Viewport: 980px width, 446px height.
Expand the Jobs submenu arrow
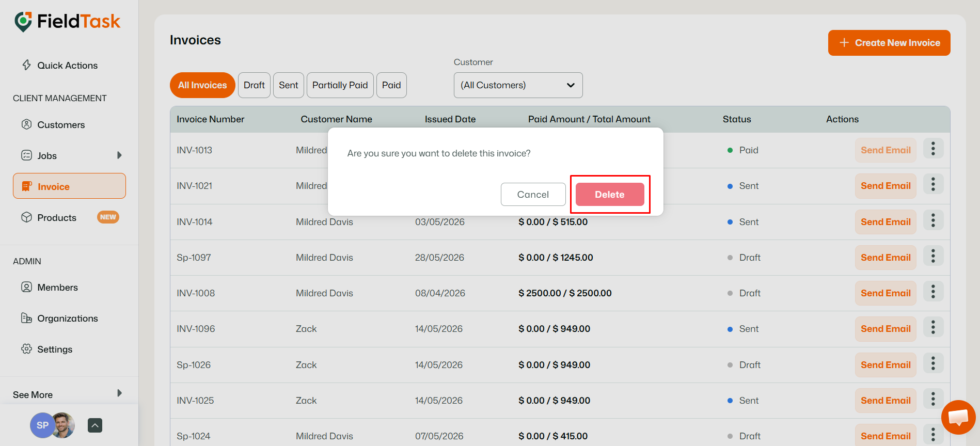(119, 155)
